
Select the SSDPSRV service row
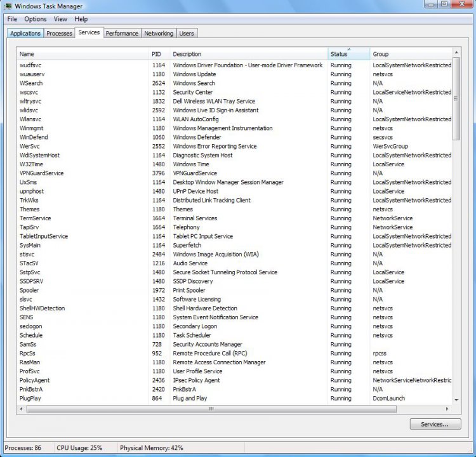point(234,281)
